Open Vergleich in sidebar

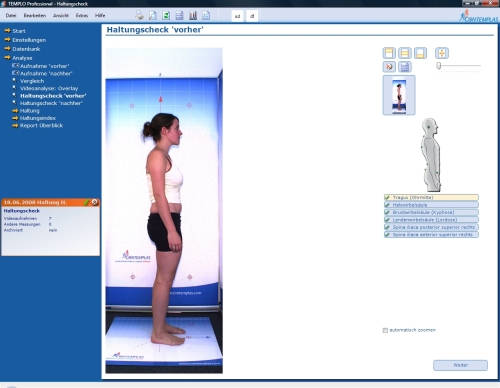pos(32,81)
